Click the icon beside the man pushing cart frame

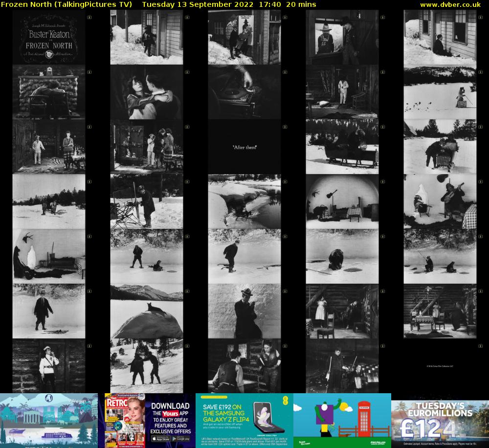pos(481,127)
